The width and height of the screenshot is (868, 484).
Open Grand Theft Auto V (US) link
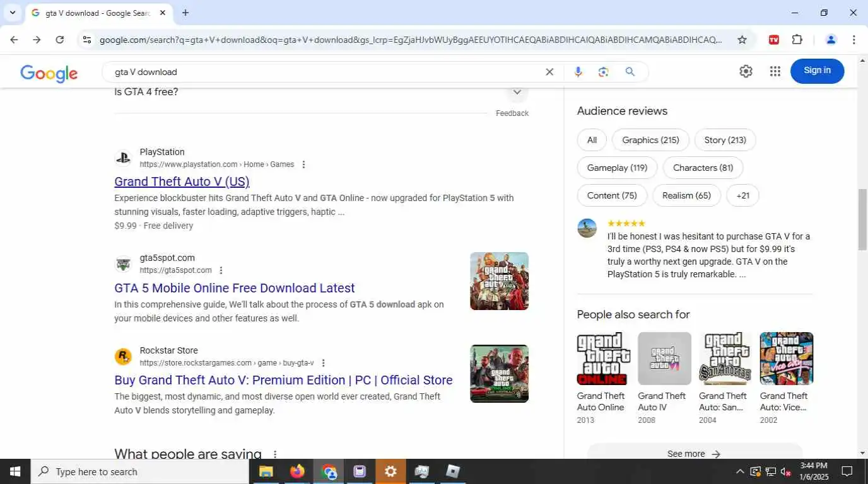point(182,181)
